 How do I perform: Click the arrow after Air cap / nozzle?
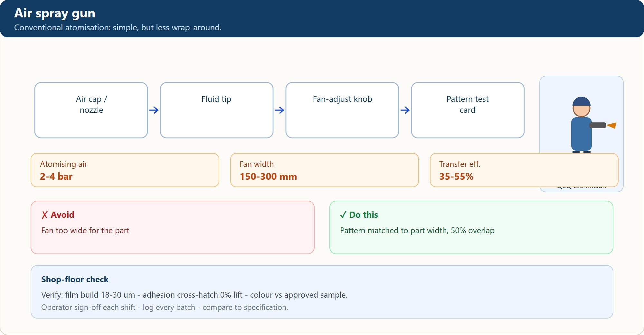point(154,110)
